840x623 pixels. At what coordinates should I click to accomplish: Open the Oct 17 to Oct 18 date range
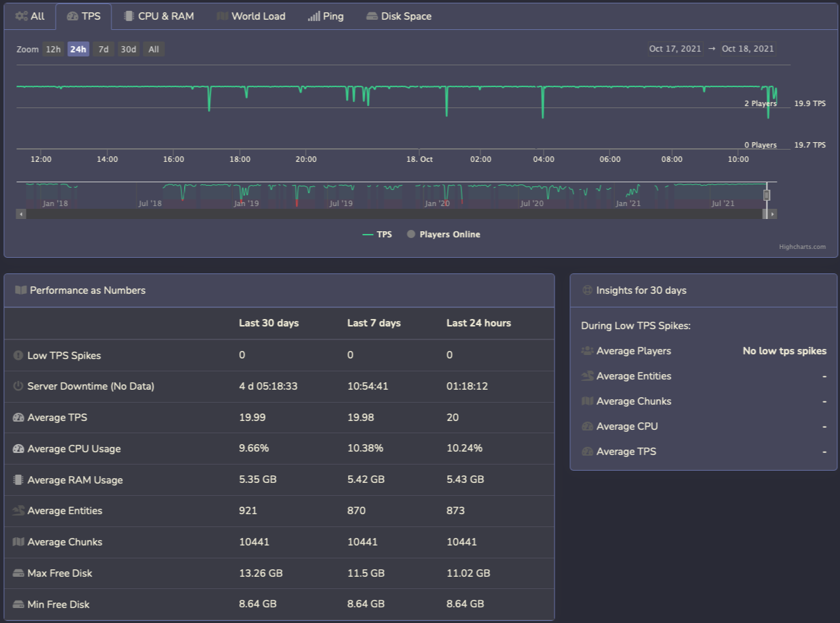coord(712,48)
